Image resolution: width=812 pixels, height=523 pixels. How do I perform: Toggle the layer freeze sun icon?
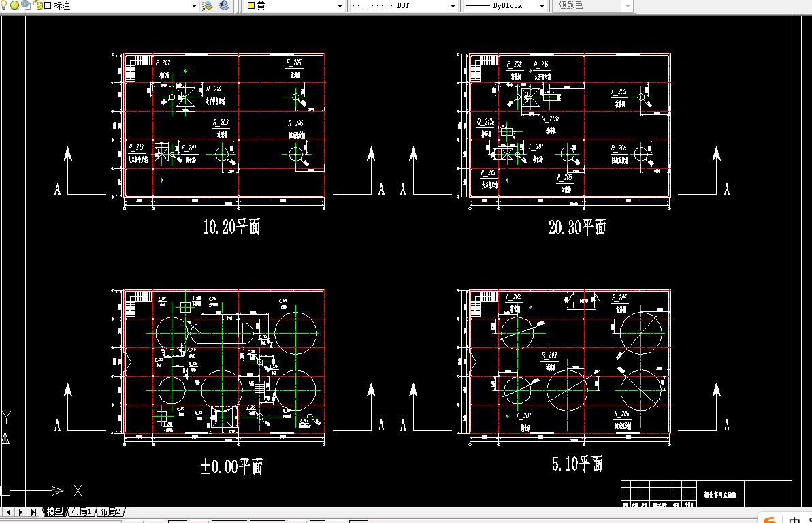pyautogui.click(x=14, y=5)
